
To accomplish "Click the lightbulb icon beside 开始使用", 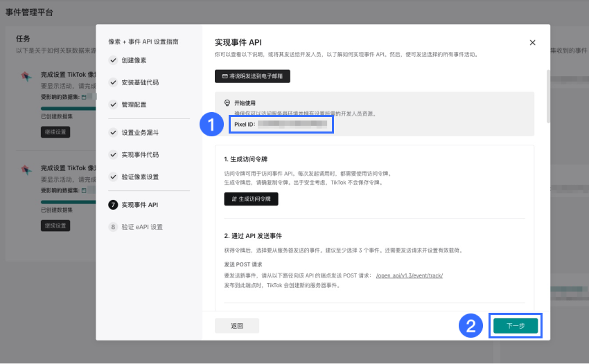I will pyautogui.click(x=227, y=103).
